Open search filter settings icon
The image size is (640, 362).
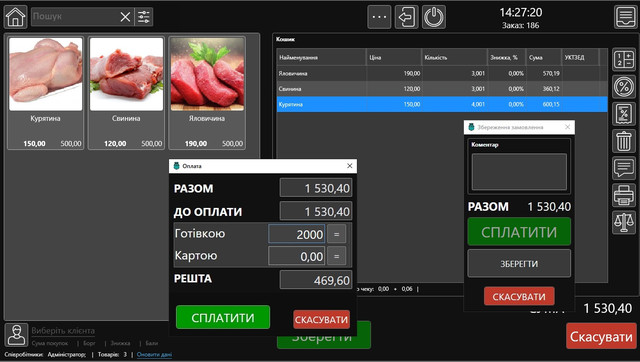[x=144, y=17]
